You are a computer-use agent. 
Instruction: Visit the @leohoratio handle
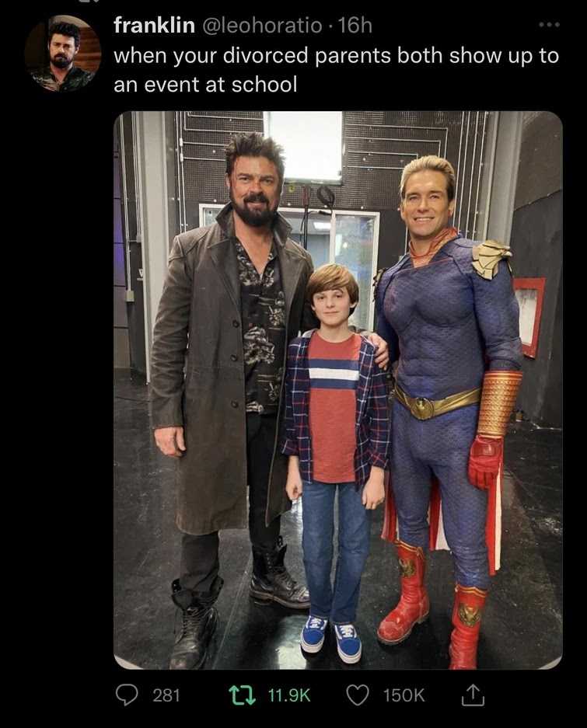[x=260, y=26]
